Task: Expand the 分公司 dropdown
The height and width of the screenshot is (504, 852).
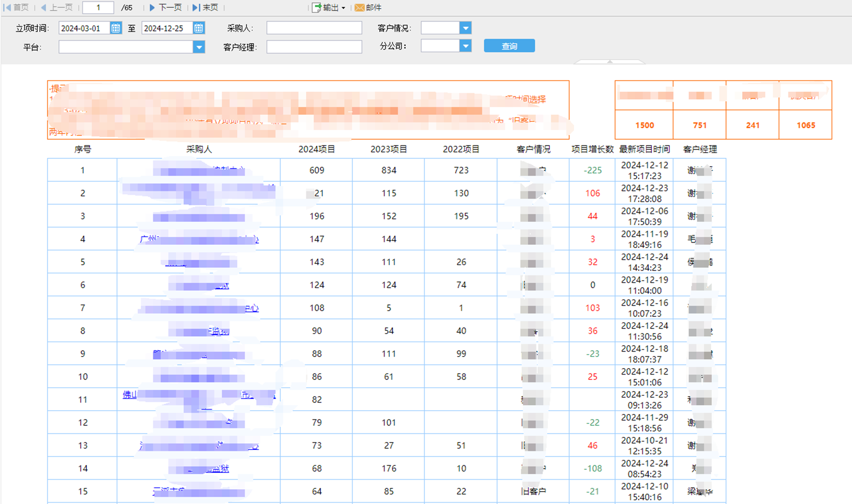Action: 465,46
